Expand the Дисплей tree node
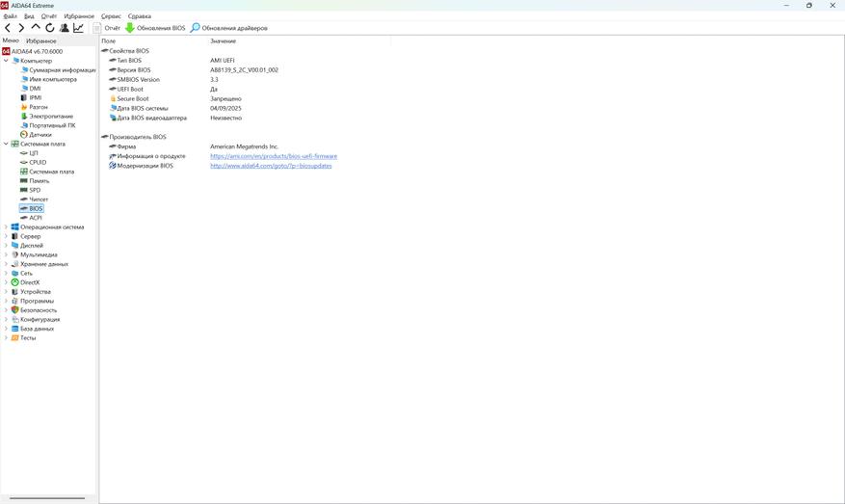The image size is (845, 504). point(6,246)
